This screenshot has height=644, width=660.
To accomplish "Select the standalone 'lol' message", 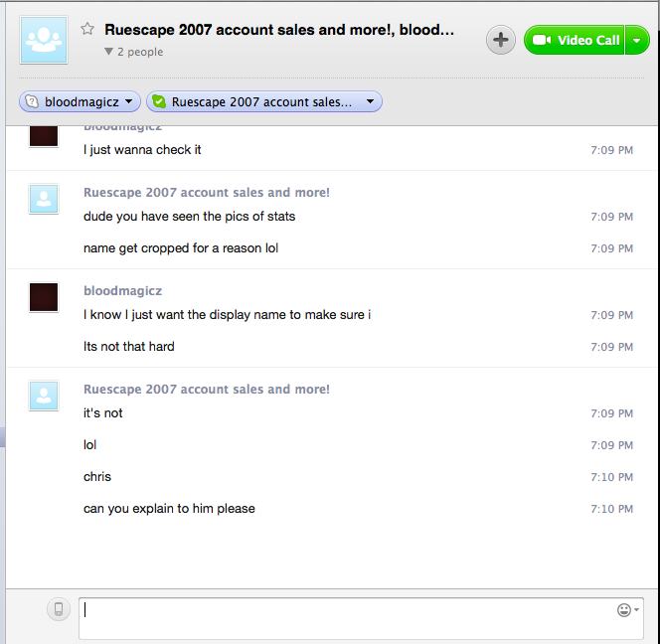I will [x=89, y=445].
